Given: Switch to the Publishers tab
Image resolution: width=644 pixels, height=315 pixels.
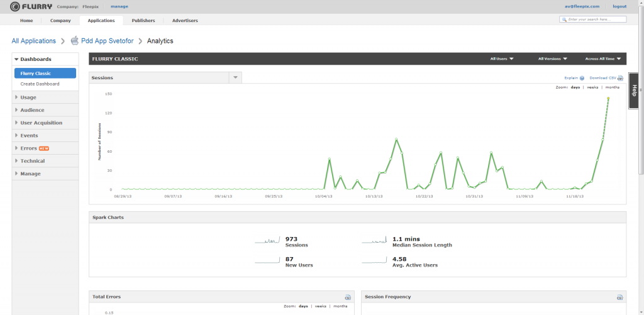Looking at the screenshot, I should point(143,20).
